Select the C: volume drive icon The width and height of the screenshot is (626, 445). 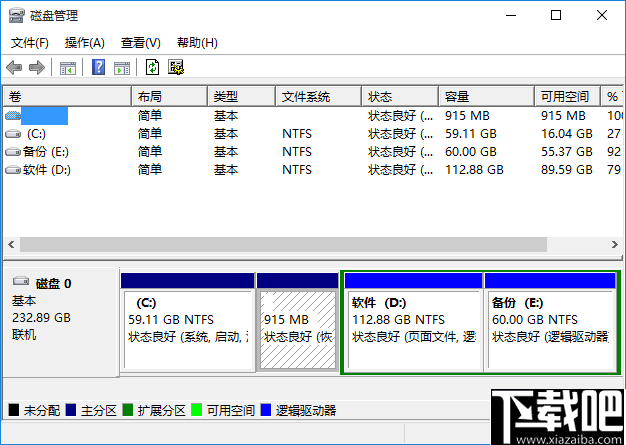pyautogui.click(x=13, y=134)
